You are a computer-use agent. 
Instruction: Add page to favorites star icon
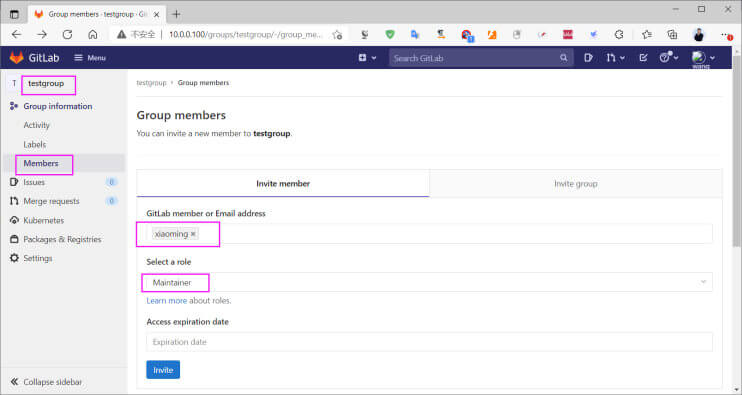[x=337, y=35]
